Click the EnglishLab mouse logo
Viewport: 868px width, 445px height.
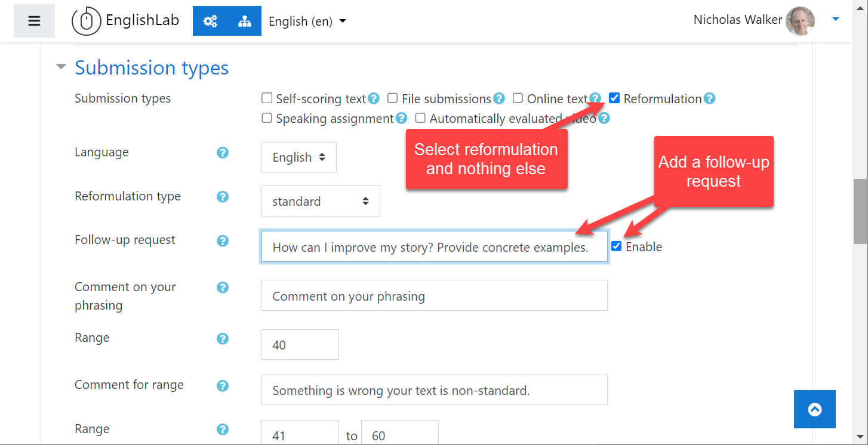pyautogui.click(x=87, y=21)
